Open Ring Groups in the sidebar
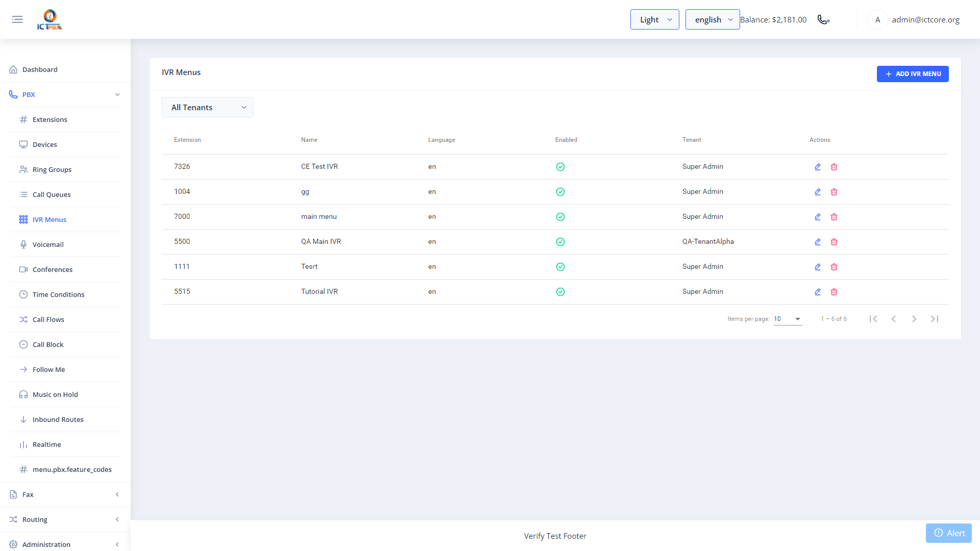The image size is (980, 551). (65, 169)
